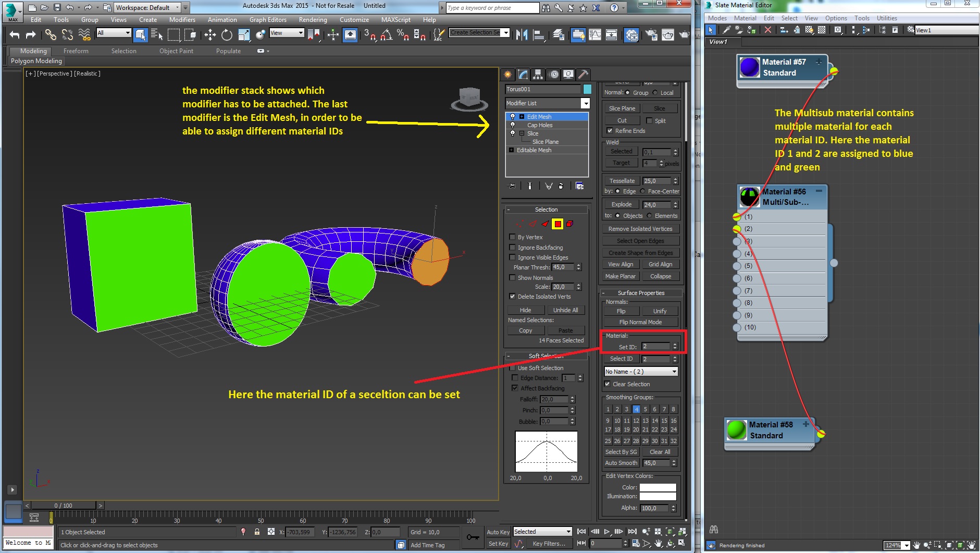980x553 pixels.
Task: Click the Torus001 object color swatch
Action: click(587, 89)
